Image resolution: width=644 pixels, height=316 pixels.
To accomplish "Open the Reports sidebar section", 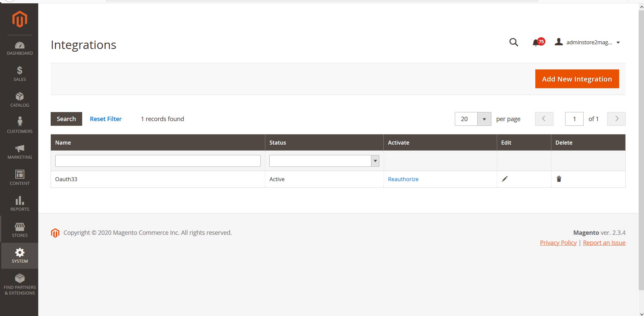I will (x=19, y=203).
